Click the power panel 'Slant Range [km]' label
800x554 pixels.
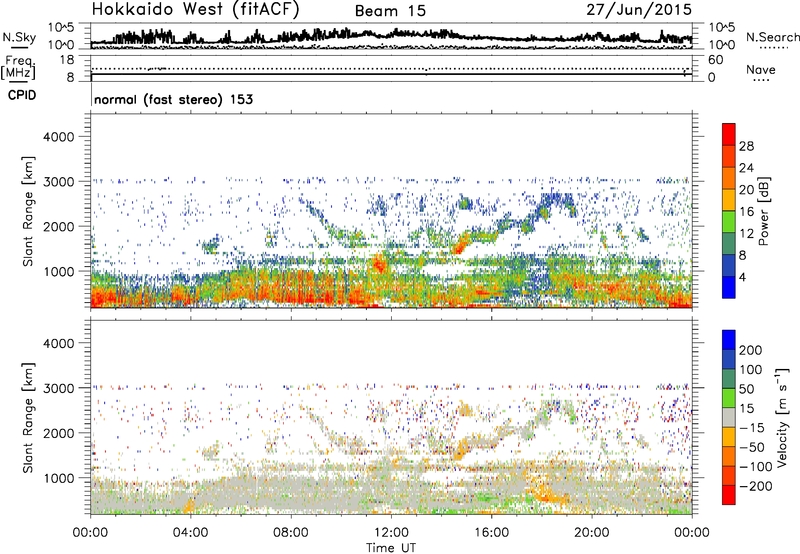(28, 211)
